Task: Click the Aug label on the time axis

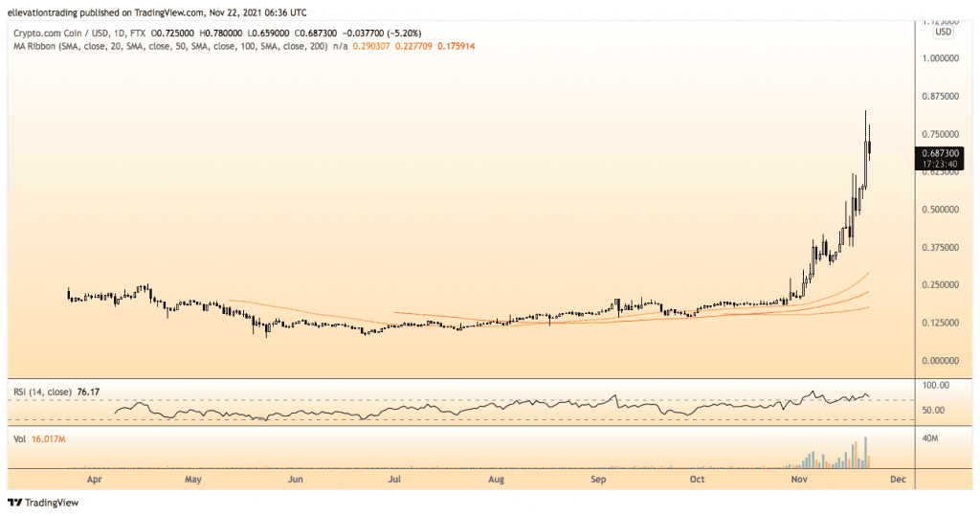Action: point(497,480)
